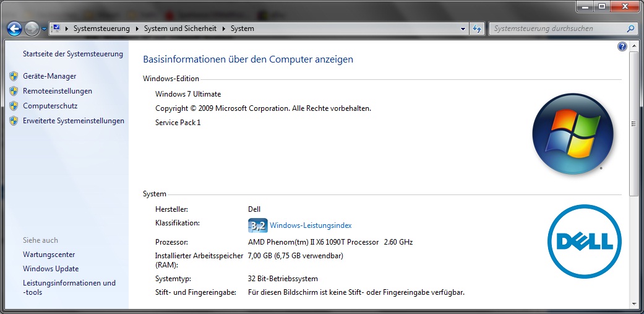Click the shield icon next to Geräte-Manager
Screen dimensions: 644x314
[x=14, y=76]
